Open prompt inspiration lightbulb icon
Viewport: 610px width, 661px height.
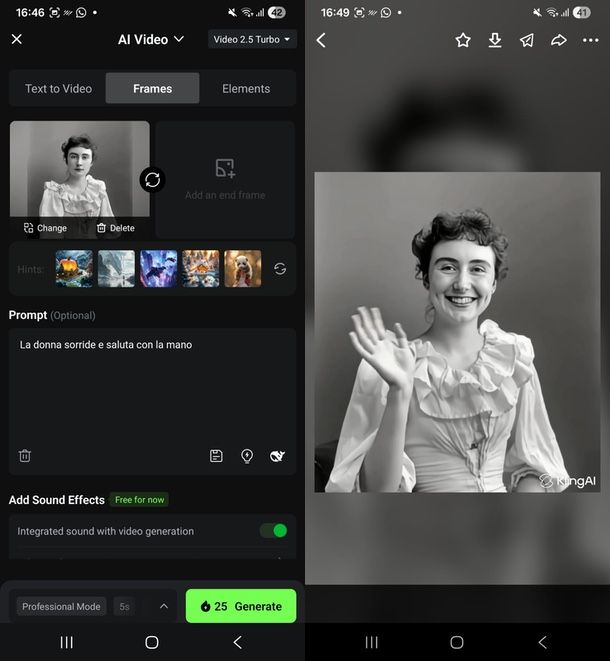(247, 456)
